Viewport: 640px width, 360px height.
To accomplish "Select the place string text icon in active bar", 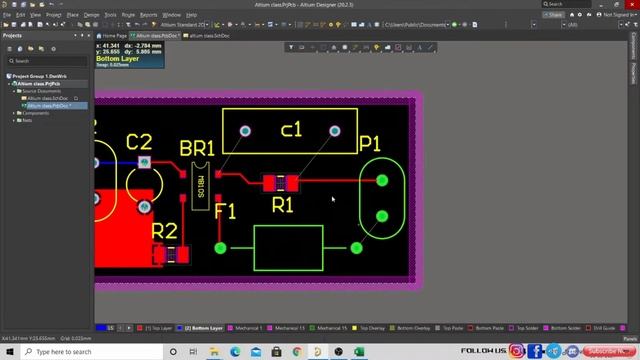I will 420,47.
